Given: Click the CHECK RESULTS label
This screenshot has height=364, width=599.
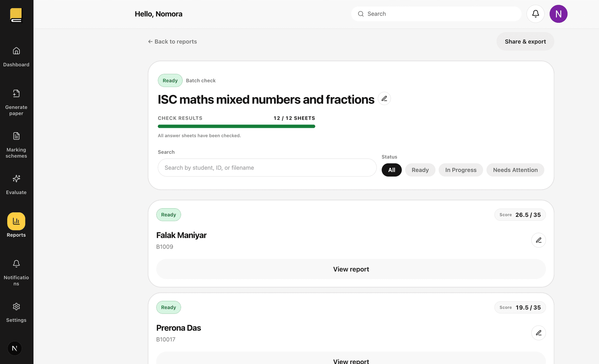Looking at the screenshot, I should 180,118.
